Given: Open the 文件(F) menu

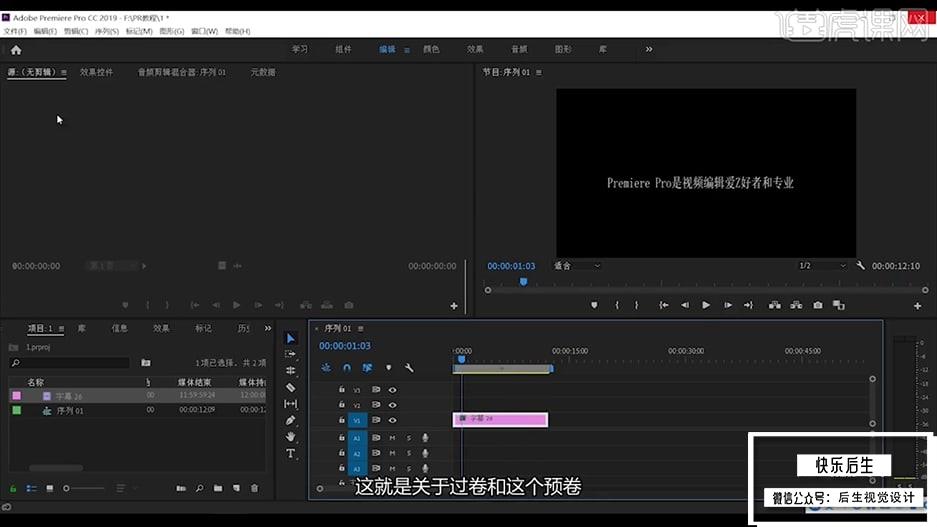Looking at the screenshot, I should pyautogui.click(x=15, y=31).
